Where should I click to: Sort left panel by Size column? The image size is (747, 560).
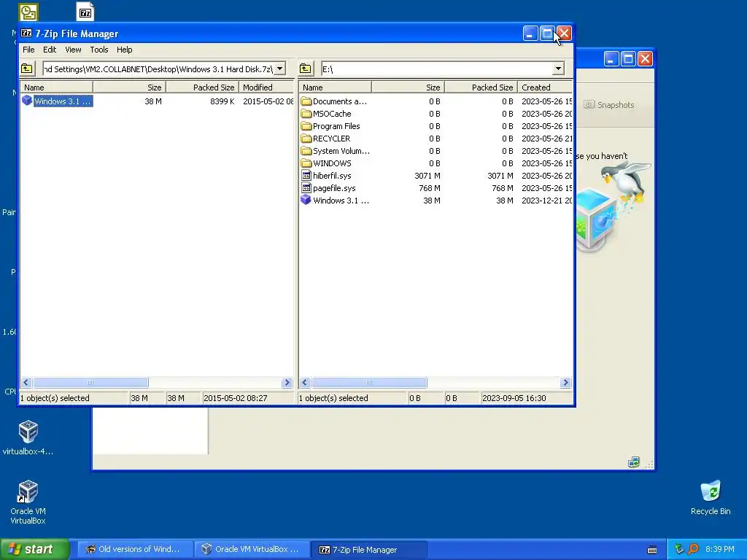click(x=129, y=87)
